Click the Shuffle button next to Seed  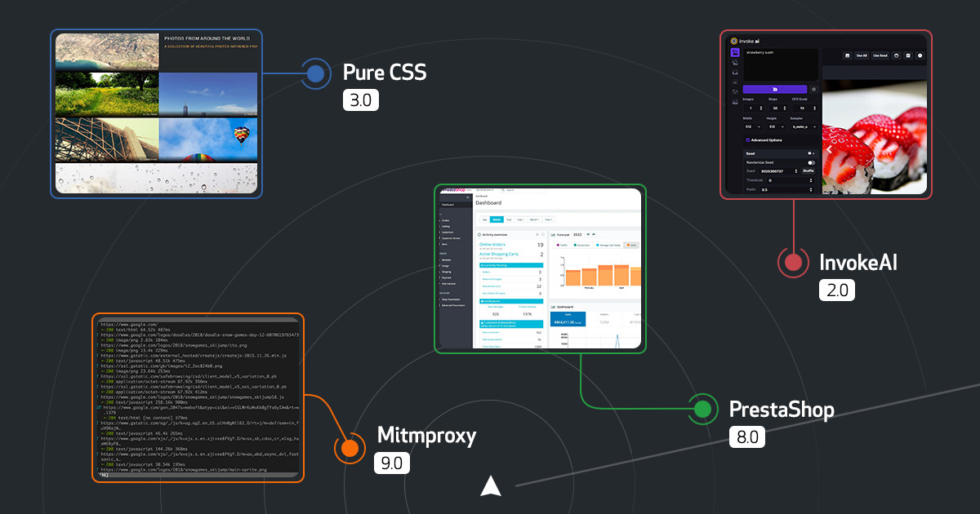807,171
